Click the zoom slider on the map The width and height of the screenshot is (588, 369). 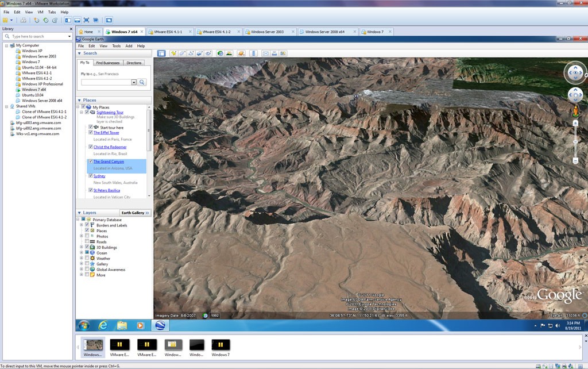[575, 142]
